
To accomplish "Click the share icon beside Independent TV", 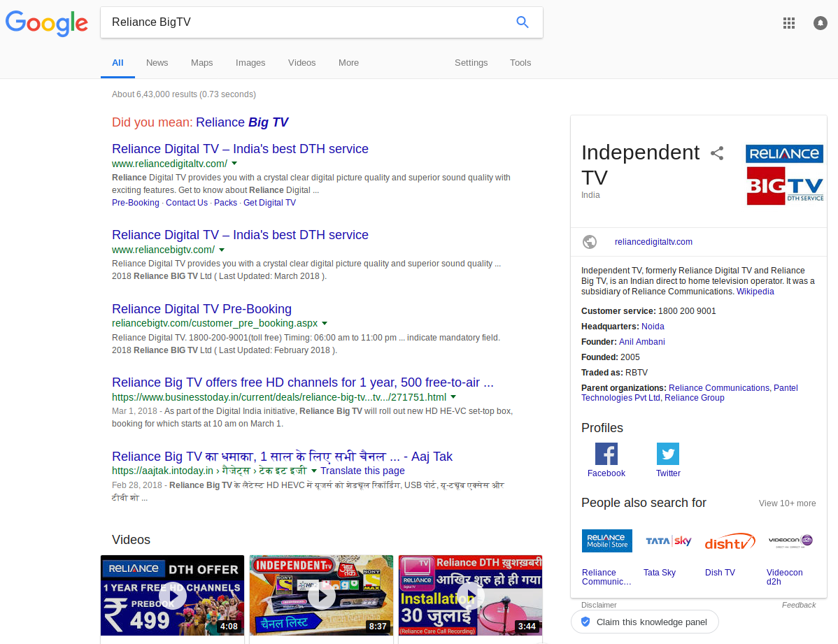I will coord(717,153).
